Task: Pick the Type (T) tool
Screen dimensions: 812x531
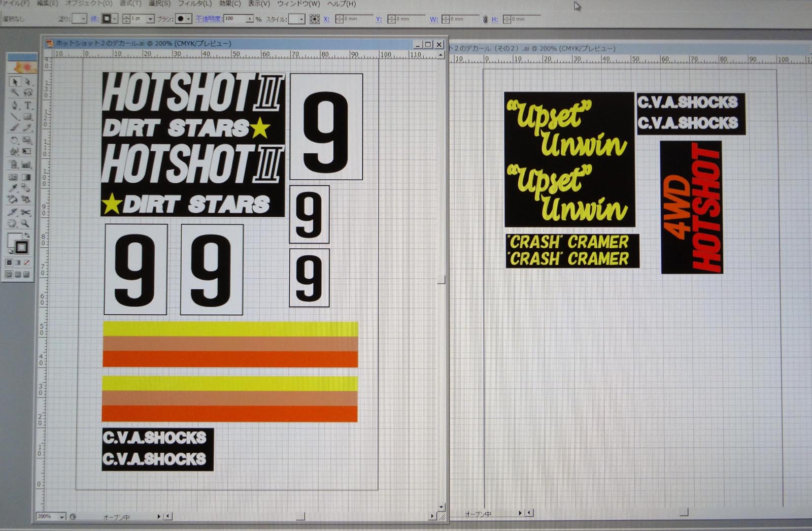Action: 27,106
